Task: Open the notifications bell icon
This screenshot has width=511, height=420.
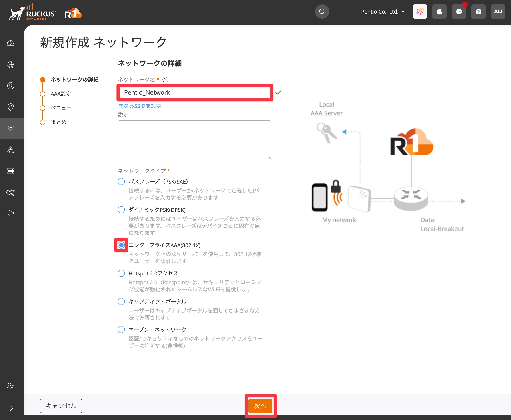Action: tap(439, 12)
